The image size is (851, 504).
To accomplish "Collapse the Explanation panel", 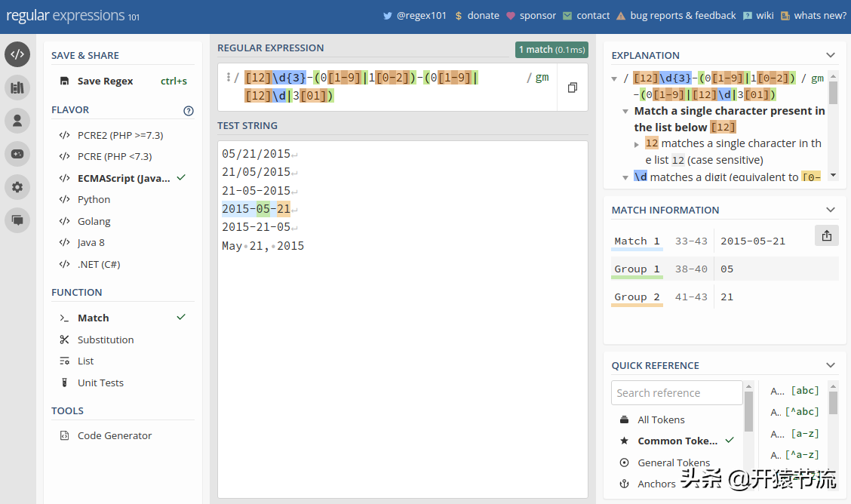I will pos(831,55).
